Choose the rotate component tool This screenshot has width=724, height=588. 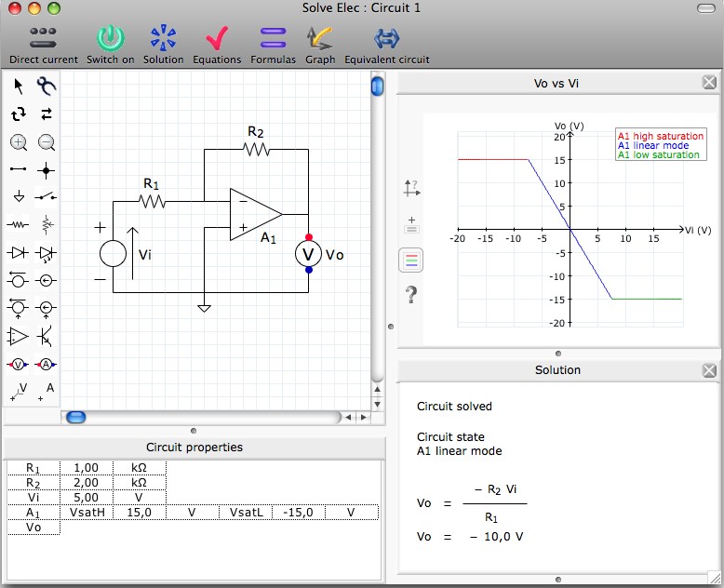click(x=19, y=114)
